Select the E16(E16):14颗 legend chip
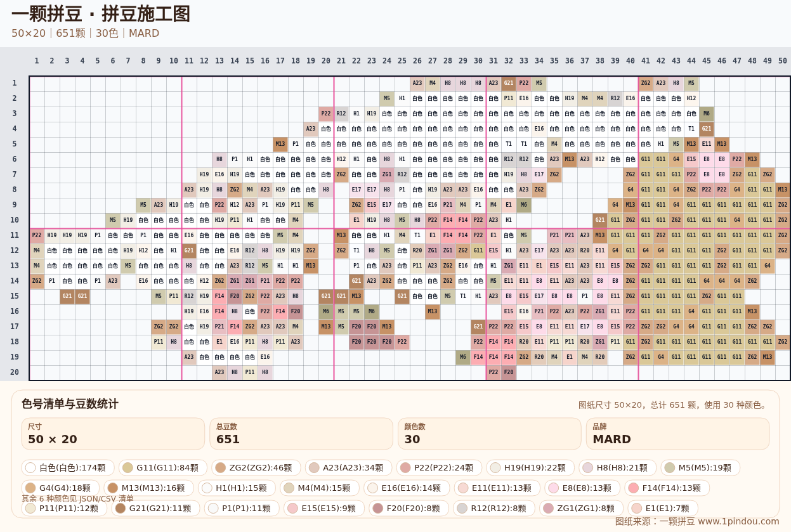Viewport: 791px width, 532px height. pyautogui.click(x=407, y=488)
